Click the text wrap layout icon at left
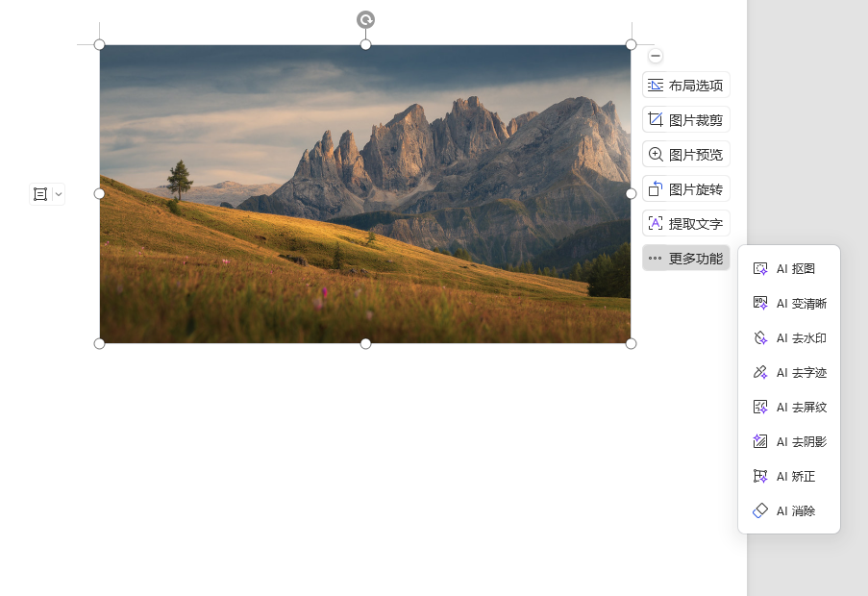The height and width of the screenshot is (596, 868). coord(40,194)
